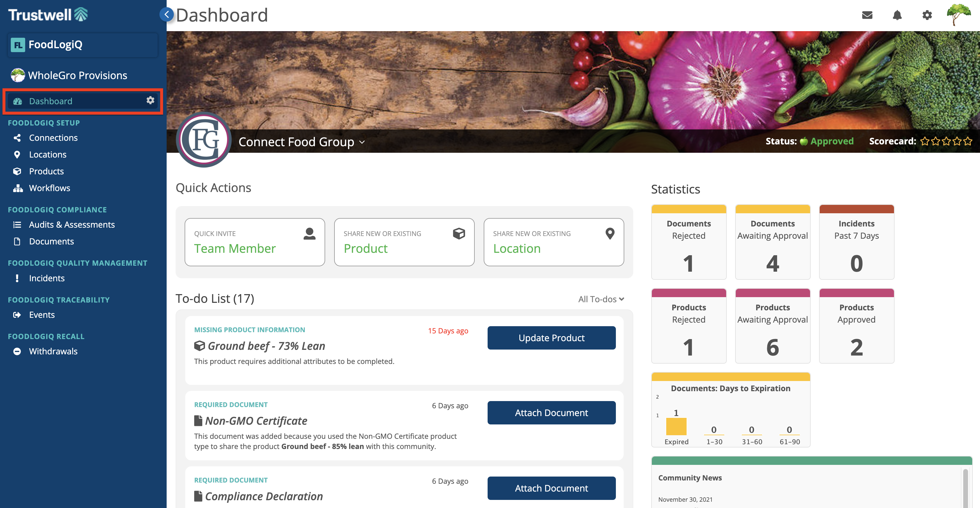The image size is (980, 508).
Task: Click Quick Invite Team Member card
Action: click(x=254, y=242)
